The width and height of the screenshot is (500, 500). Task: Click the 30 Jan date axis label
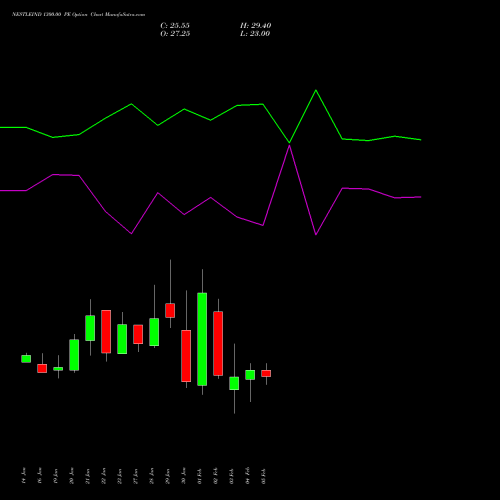[x=184, y=476]
